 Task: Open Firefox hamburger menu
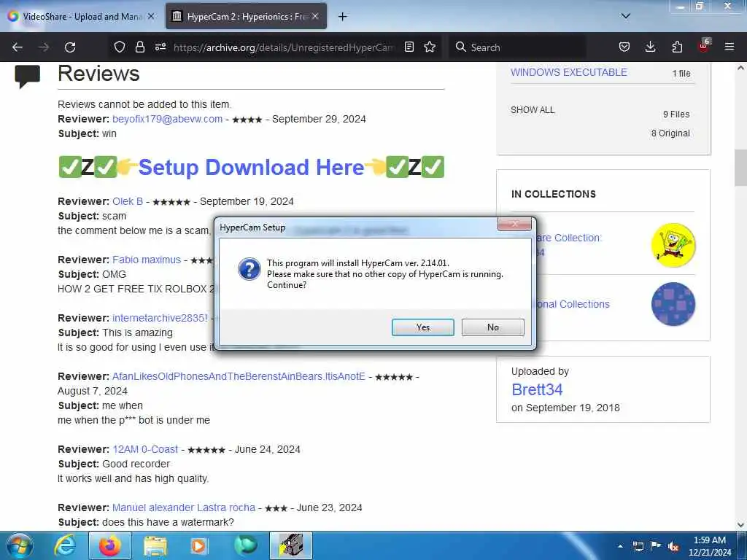[x=729, y=47]
